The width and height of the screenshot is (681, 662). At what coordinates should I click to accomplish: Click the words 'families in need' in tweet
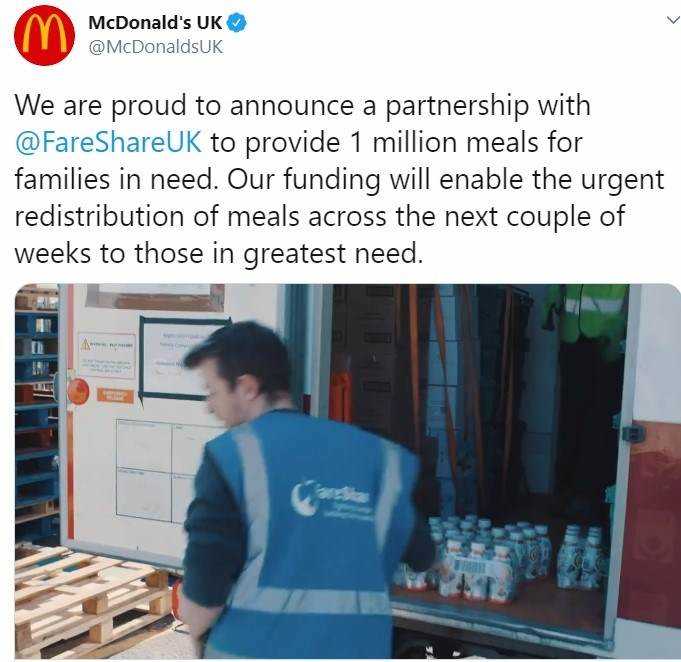(x=116, y=179)
